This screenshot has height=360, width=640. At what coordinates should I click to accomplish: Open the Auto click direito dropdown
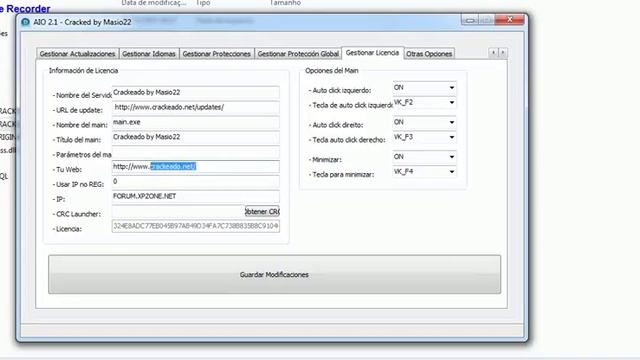coord(424,122)
